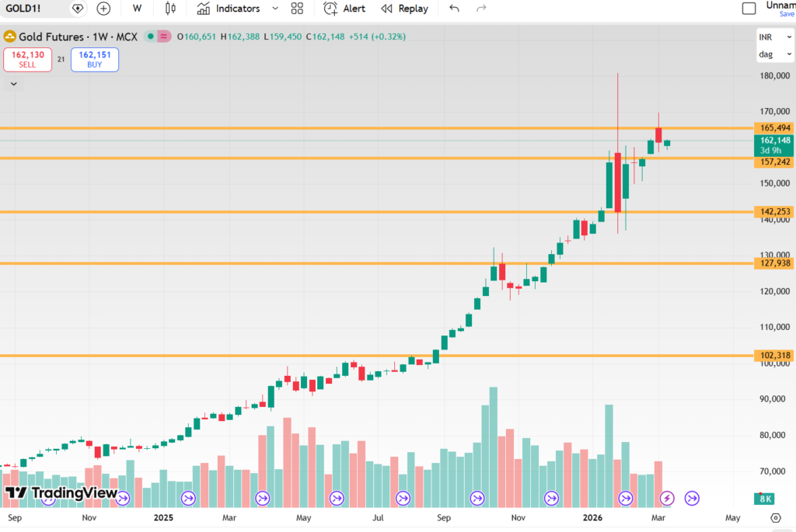Viewport: 796px width, 532px height.
Task: Click the 165,494 orange horizontal line price label
Action: 774,128
